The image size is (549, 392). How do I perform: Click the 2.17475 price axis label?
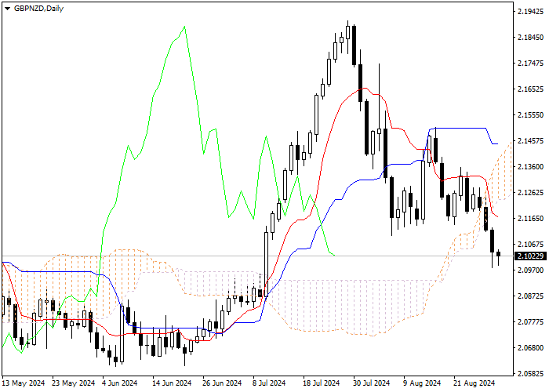coord(530,64)
